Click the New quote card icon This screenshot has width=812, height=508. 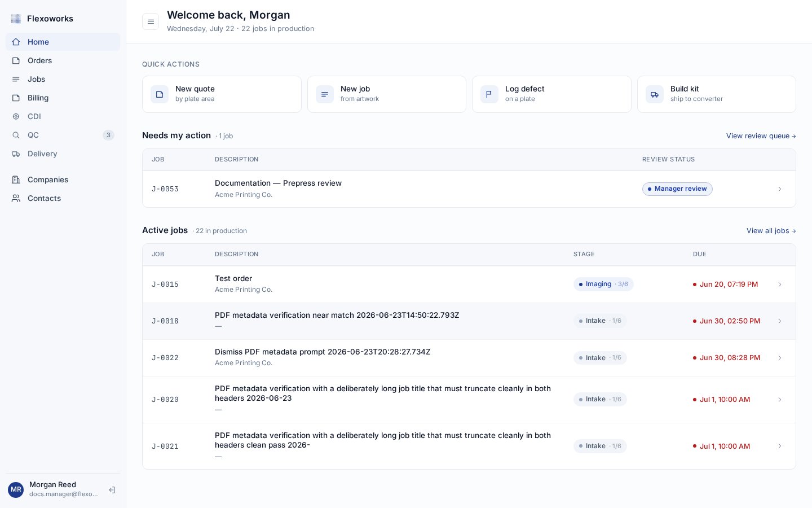coord(160,94)
